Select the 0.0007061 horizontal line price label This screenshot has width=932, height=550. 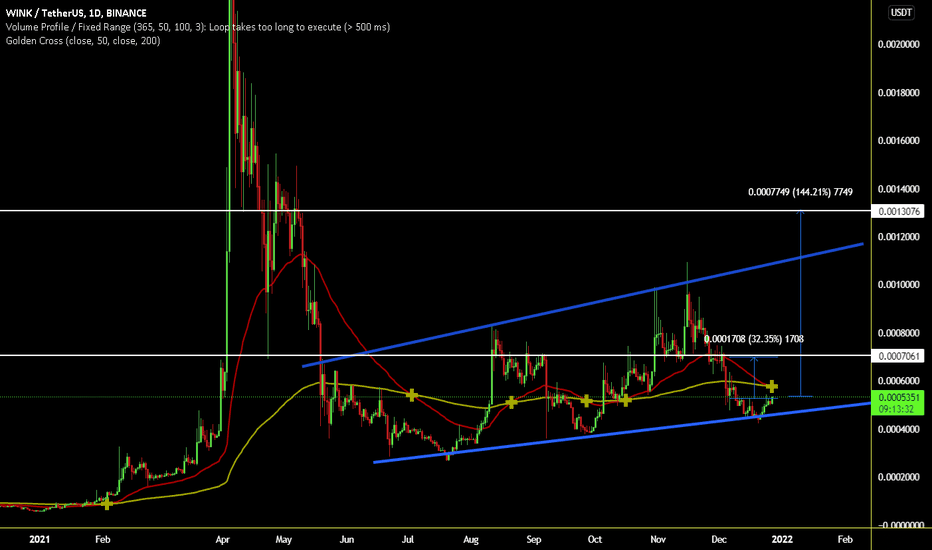[898, 356]
